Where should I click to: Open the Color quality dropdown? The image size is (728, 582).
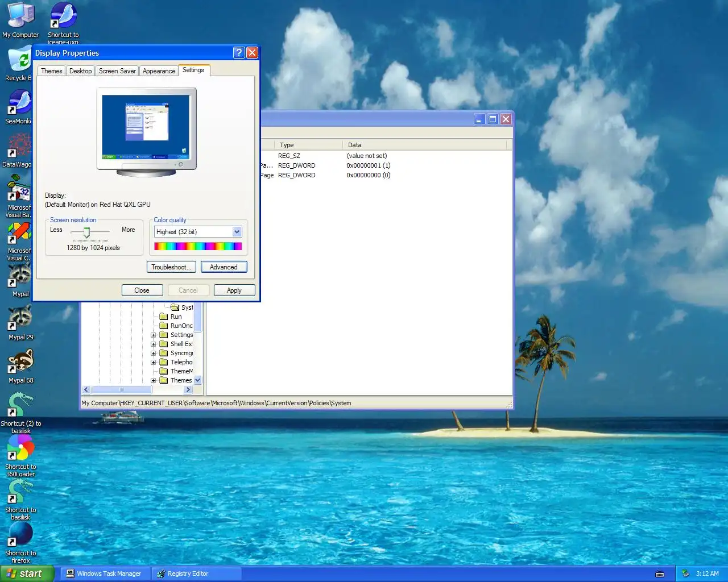tap(237, 232)
